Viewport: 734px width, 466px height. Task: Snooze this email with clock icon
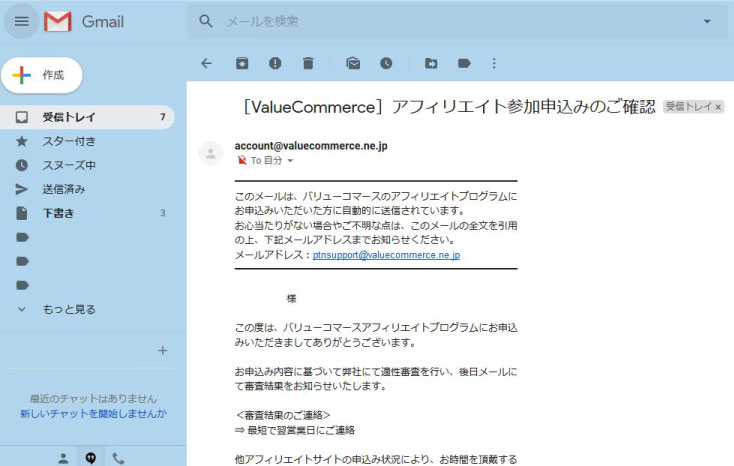click(x=386, y=63)
